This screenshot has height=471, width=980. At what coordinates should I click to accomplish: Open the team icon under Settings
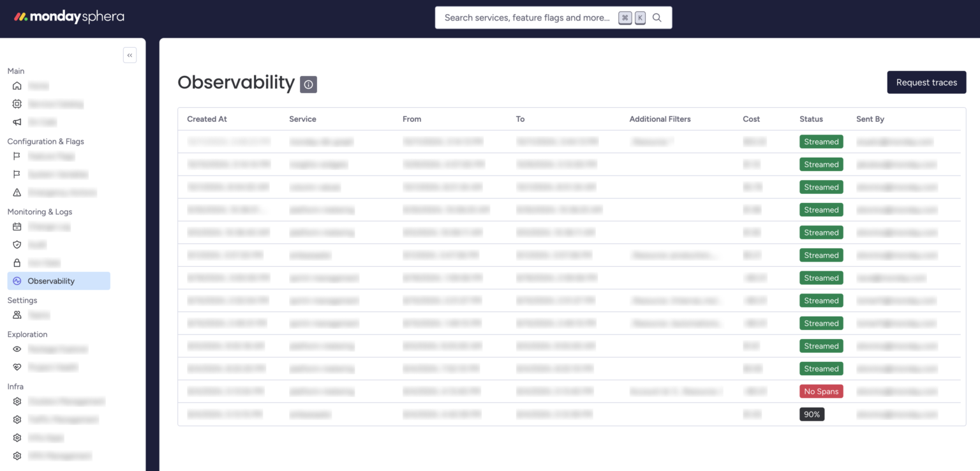click(17, 315)
